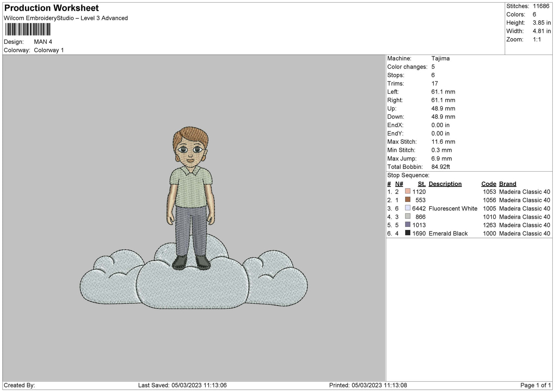
Task: Click the Left value '61.1 mm'
Action: coord(443,92)
